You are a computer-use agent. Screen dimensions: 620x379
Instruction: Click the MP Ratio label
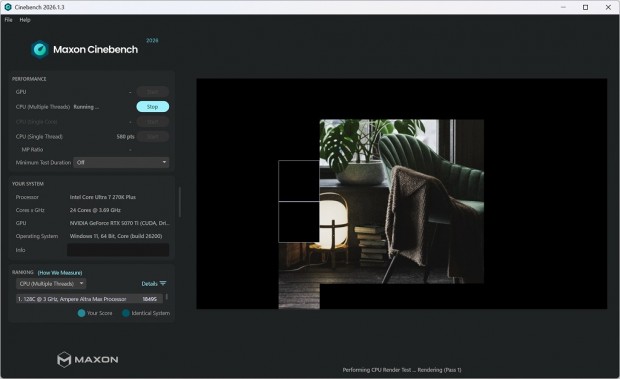tap(32, 149)
